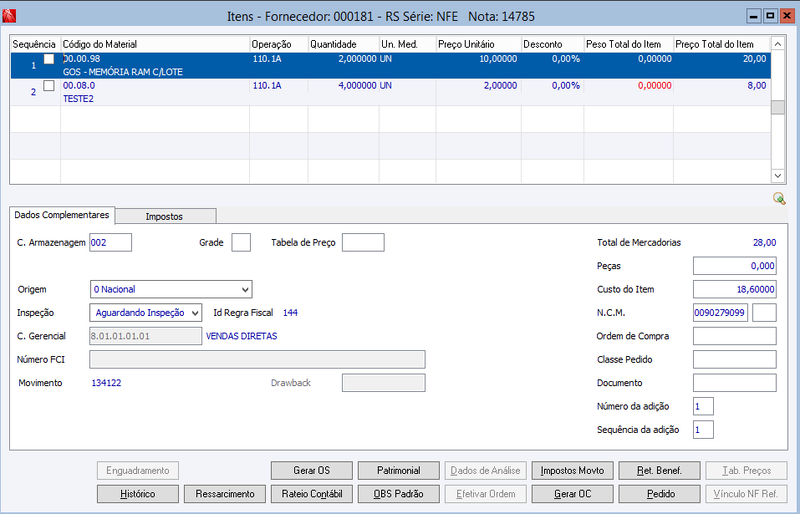Click the Ordem de Compra field
The height and width of the screenshot is (514, 800).
tap(735, 336)
